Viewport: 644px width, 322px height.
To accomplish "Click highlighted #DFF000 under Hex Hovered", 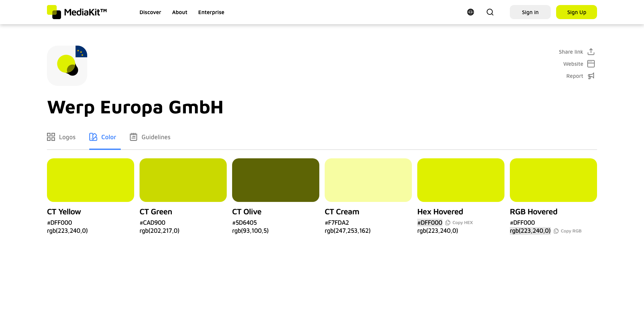I will (x=430, y=223).
